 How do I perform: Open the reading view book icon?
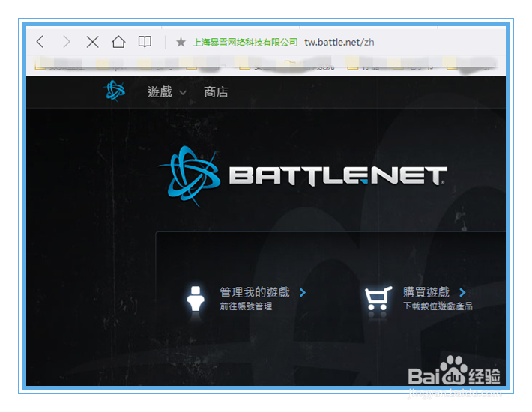145,42
